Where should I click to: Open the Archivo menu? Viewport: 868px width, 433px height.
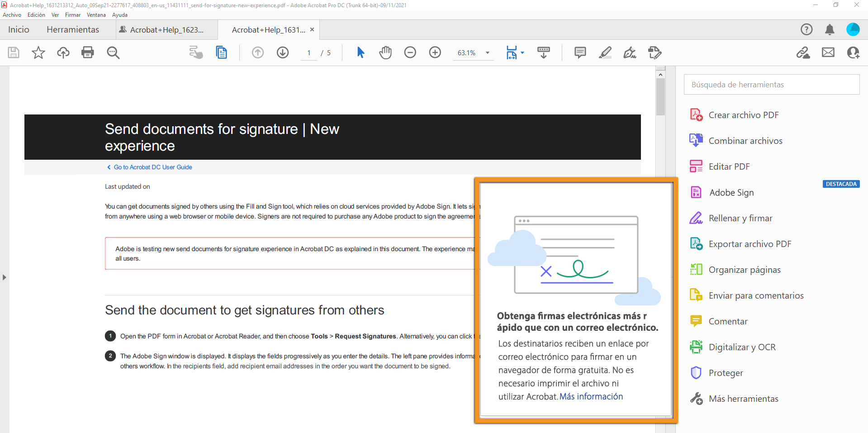click(x=12, y=14)
